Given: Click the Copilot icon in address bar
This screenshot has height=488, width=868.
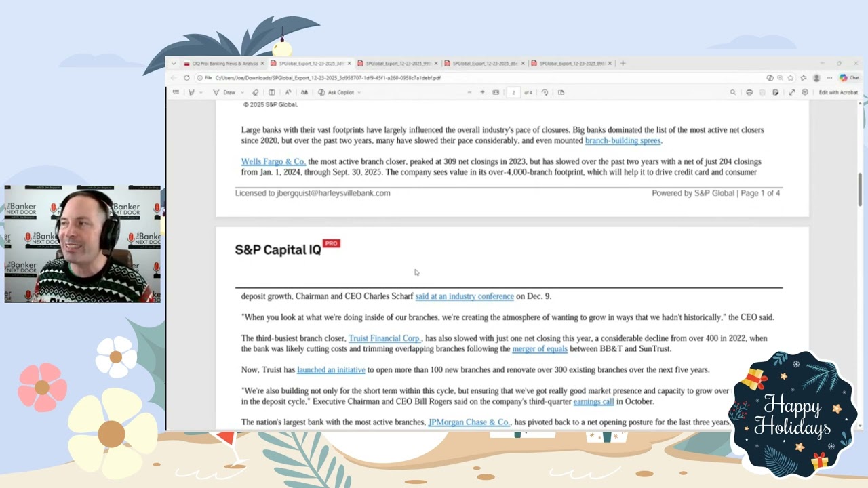Looking at the screenshot, I should tap(770, 78).
